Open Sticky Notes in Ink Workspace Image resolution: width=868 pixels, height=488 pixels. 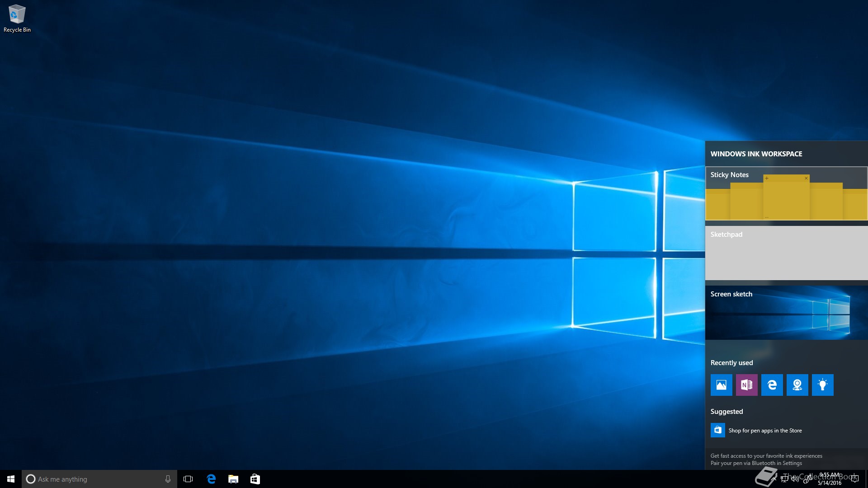(x=786, y=193)
